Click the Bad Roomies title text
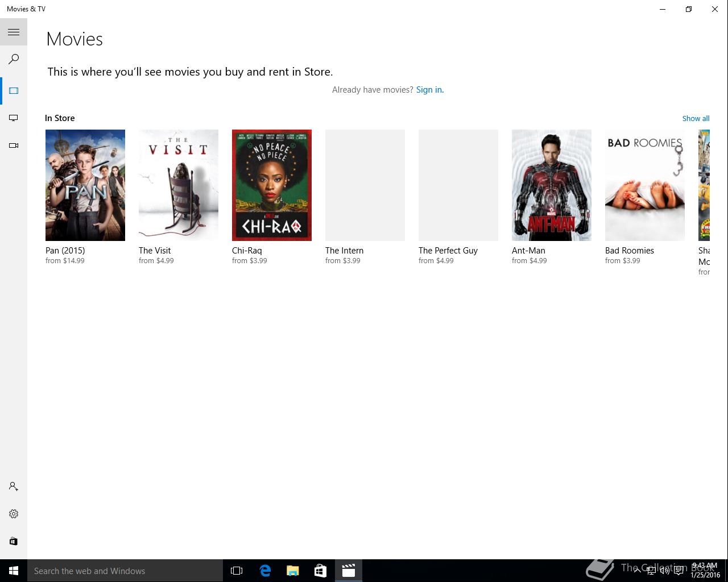The height and width of the screenshot is (582, 728). pyautogui.click(x=630, y=251)
